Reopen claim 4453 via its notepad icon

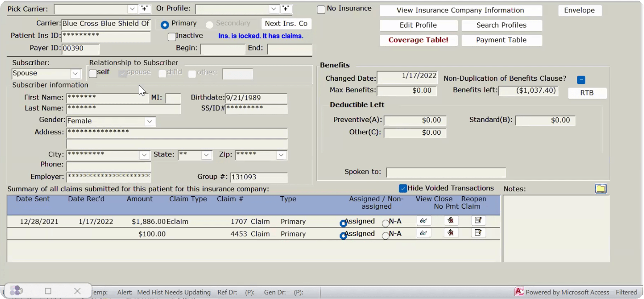(478, 233)
